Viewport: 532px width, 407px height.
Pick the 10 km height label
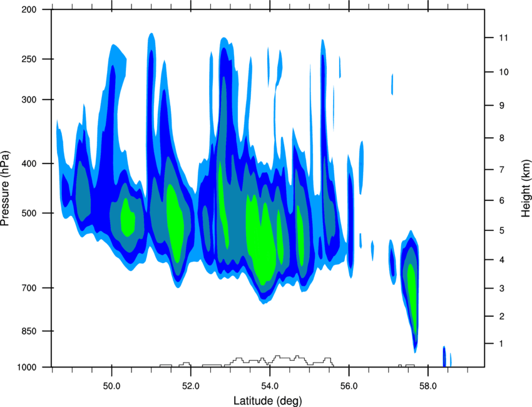504,72
